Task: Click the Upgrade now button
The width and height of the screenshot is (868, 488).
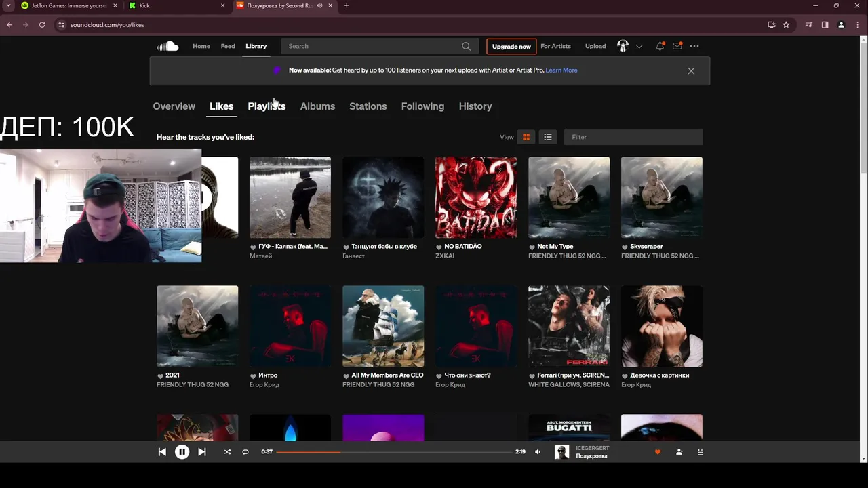Action: pos(511,47)
